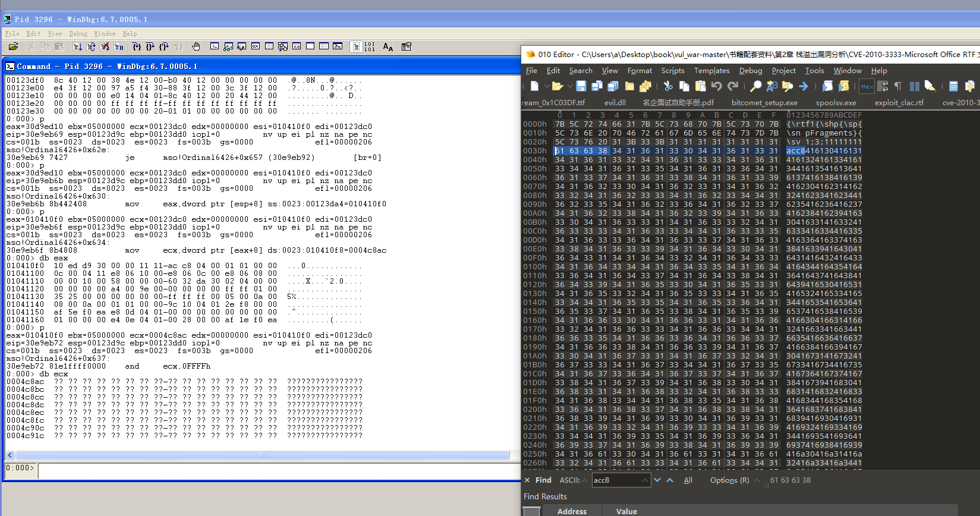Open Templates menu in 010 Editor
The width and height of the screenshot is (980, 516).
click(711, 70)
